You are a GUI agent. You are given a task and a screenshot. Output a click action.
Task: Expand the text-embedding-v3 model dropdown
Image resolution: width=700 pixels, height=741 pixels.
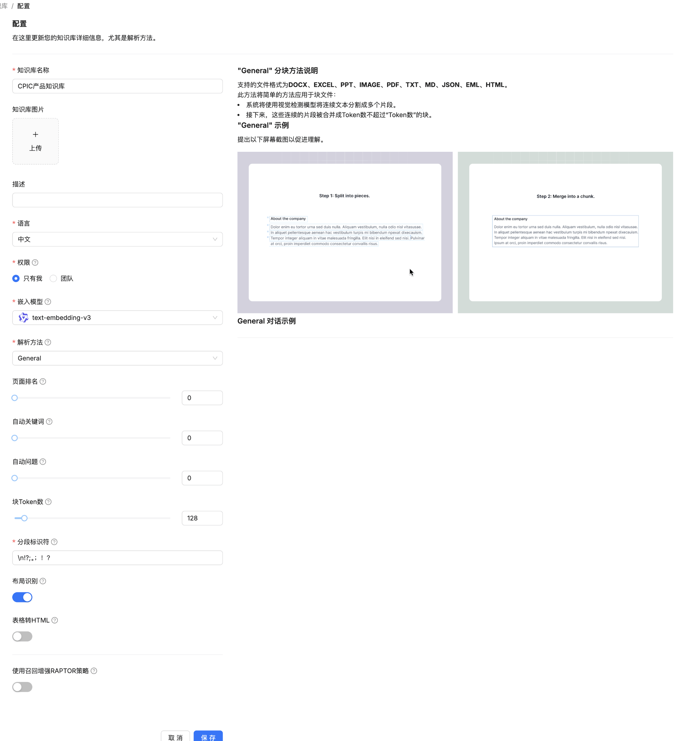117,317
